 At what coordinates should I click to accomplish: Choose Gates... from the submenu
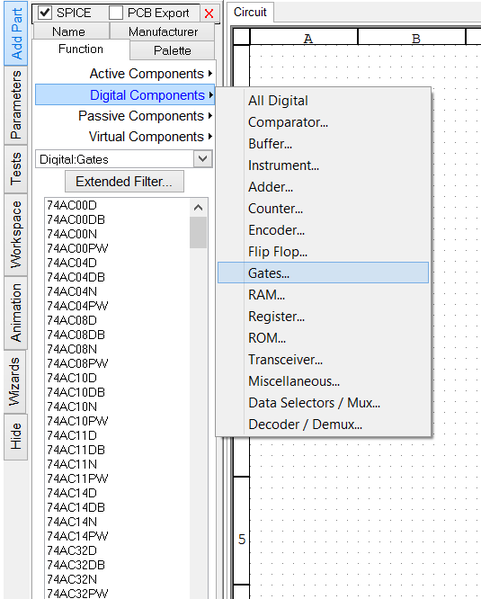(323, 273)
